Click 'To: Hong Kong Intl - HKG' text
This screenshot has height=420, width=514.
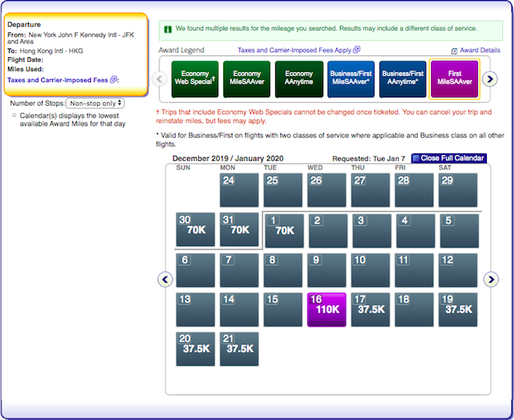[46, 51]
